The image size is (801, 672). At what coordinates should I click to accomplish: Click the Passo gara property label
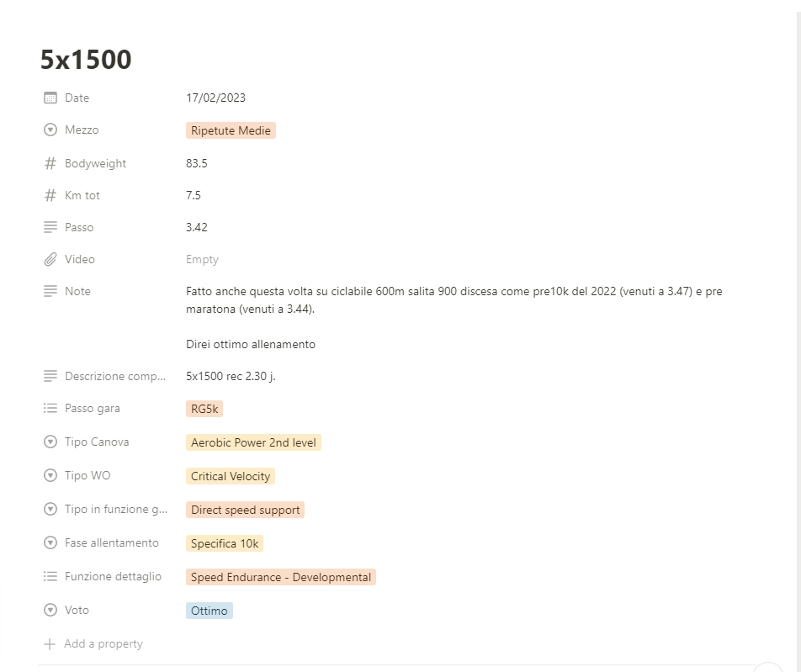pos(93,408)
